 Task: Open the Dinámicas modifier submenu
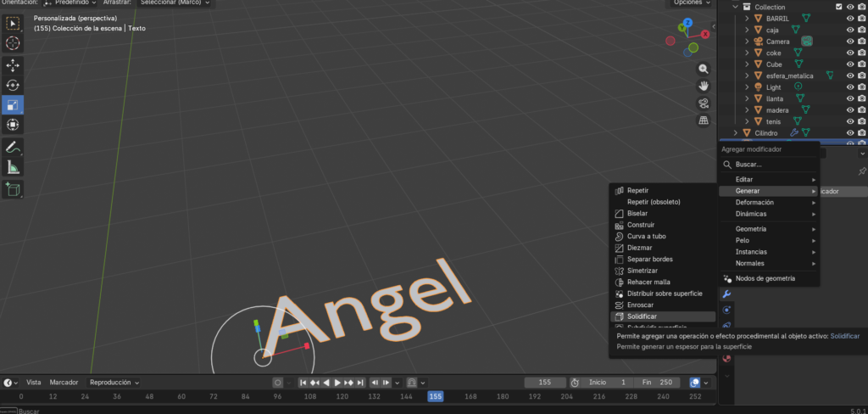coord(769,214)
